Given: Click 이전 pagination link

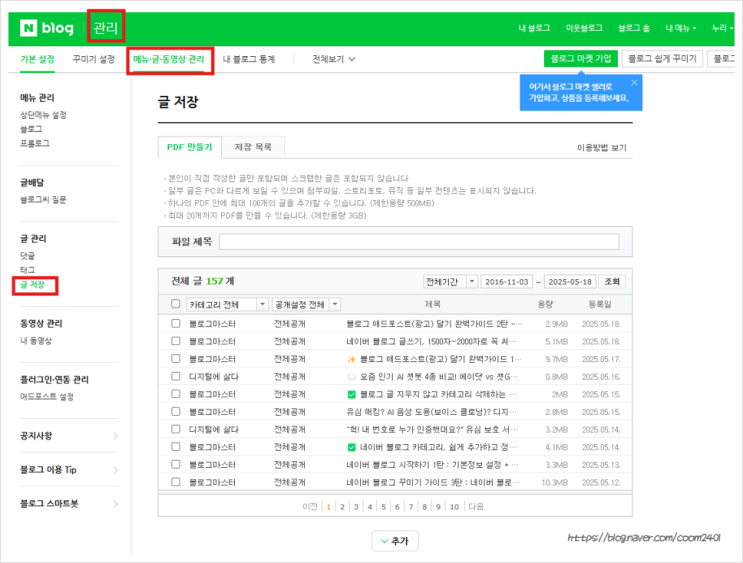Looking at the screenshot, I should click(310, 507).
